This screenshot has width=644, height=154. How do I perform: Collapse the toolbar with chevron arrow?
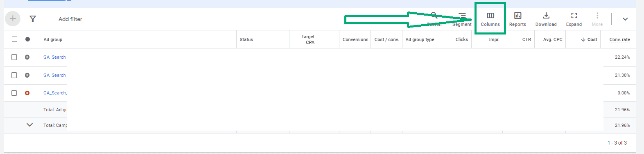[625, 19]
